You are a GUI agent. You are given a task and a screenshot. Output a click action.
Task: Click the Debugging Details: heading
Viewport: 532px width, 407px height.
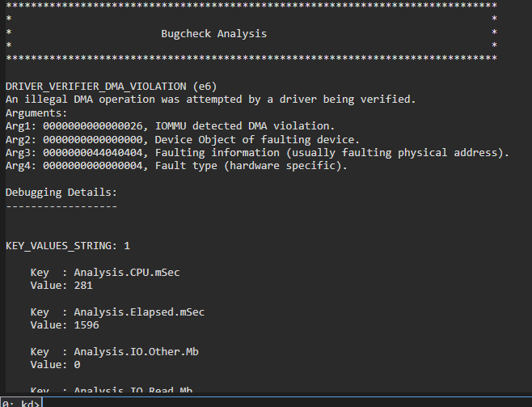[x=61, y=193]
